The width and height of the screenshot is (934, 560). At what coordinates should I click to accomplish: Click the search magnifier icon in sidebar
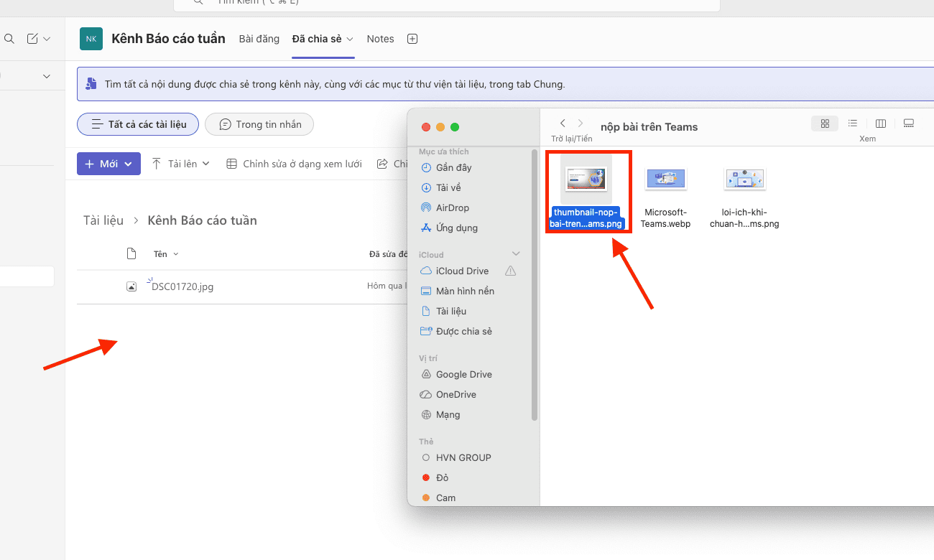(x=9, y=39)
